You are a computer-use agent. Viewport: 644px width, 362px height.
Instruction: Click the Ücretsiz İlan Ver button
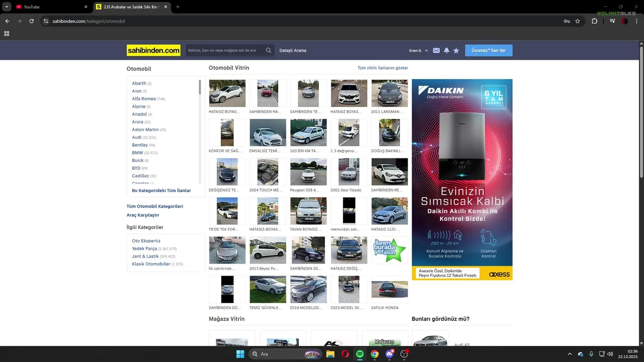point(489,50)
